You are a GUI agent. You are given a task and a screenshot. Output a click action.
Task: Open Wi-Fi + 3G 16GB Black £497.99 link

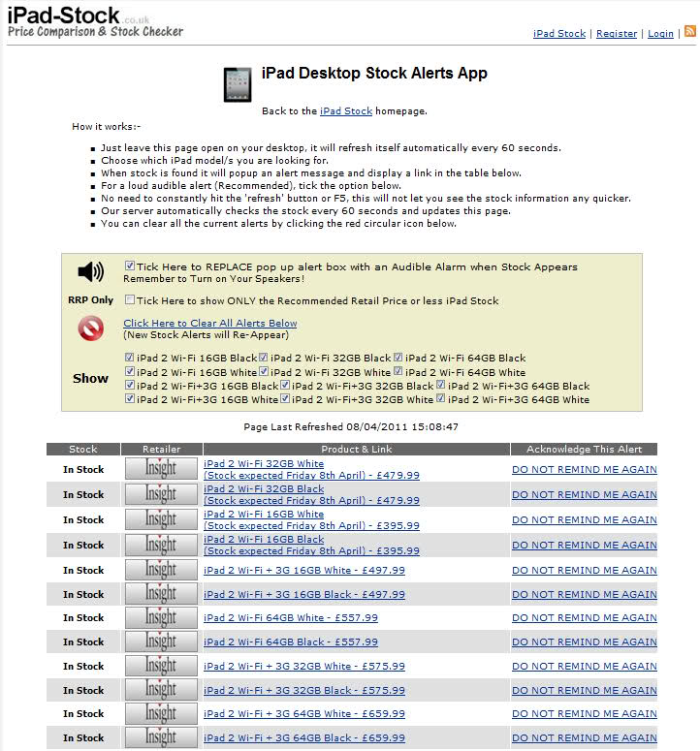pyautogui.click(x=304, y=594)
